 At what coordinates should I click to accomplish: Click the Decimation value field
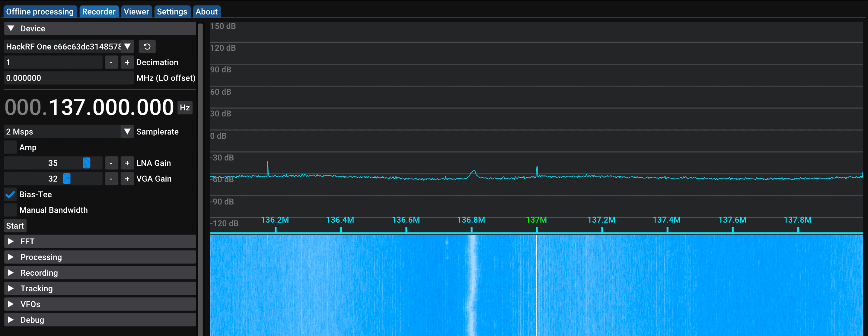pyautogui.click(x=53, y=62)
